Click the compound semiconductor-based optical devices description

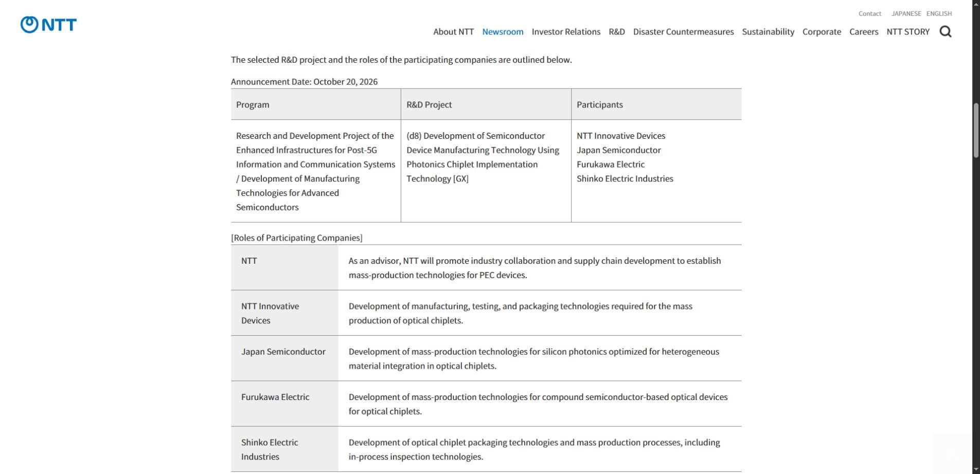[x=538, y=404]
